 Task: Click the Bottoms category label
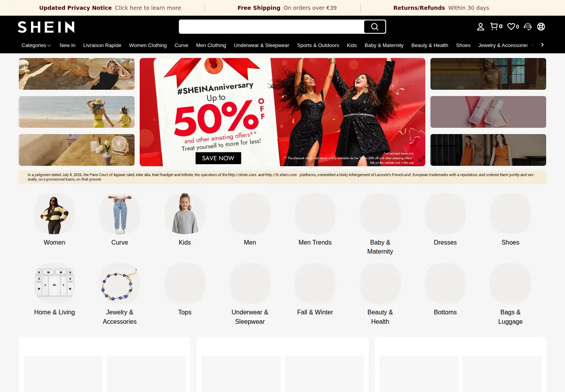click(445, 312)
